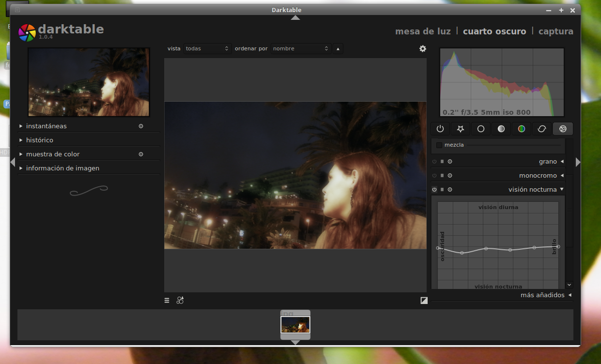Switch to mesa de luz view
This screenshot has height=364, width=601.
coord(423,31)
